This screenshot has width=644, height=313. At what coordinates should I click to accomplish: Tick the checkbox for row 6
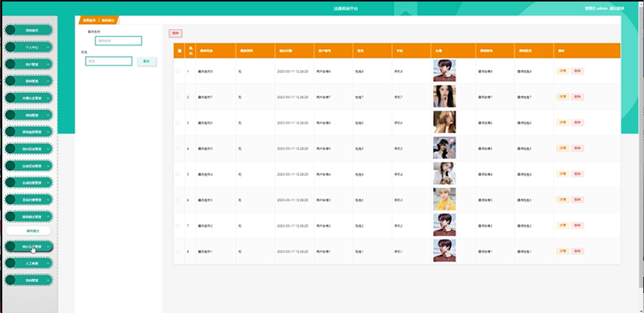[177, 200]
